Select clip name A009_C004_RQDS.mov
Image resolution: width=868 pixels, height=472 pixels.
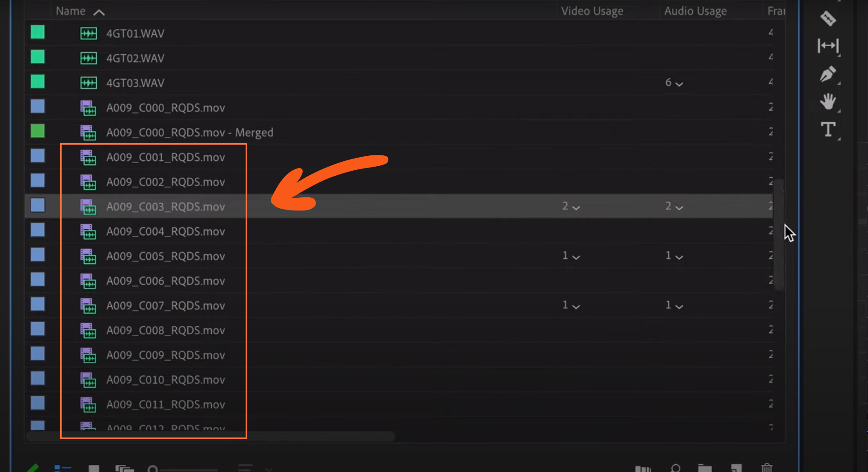tap(165, 232)
